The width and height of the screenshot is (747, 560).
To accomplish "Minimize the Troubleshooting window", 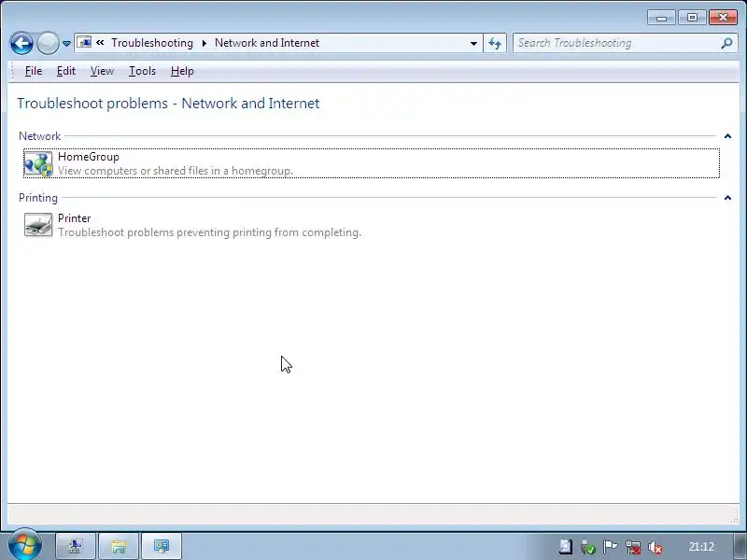I will coord(661,18).
